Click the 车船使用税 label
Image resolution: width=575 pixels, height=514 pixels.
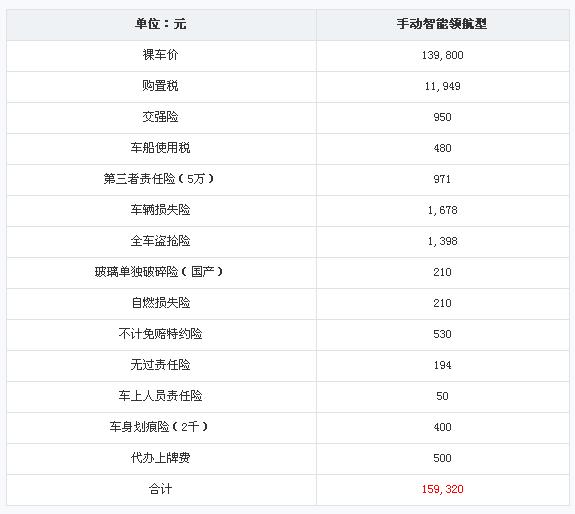(x=161, y=148)
